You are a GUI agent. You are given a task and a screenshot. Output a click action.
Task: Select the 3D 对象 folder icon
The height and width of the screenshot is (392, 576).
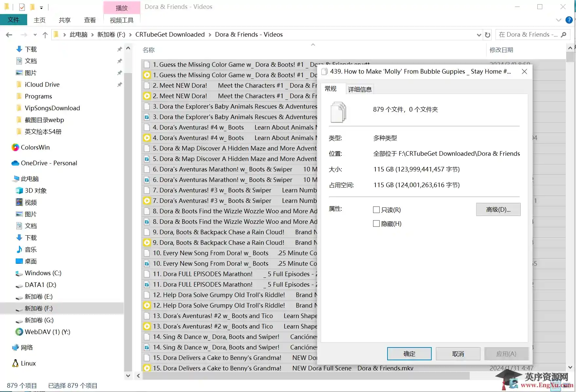(19, 190)
